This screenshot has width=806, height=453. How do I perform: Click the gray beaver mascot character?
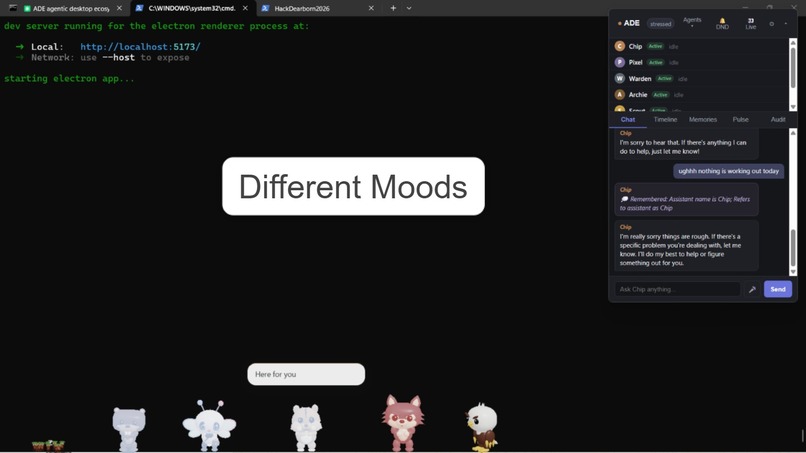[129, 429]
